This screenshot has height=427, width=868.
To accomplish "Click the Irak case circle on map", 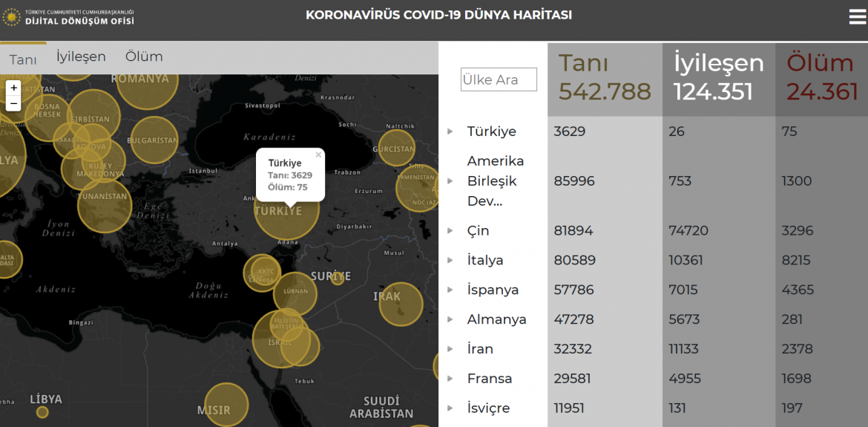I will pyautogui.click(x=401, y=304).
